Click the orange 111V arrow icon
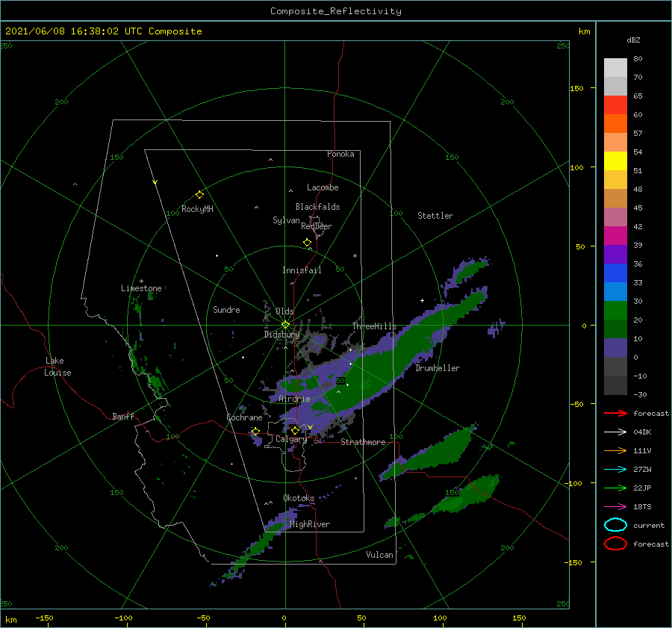Viewport: 672px width, 628px height. click(x=615, y=450)
